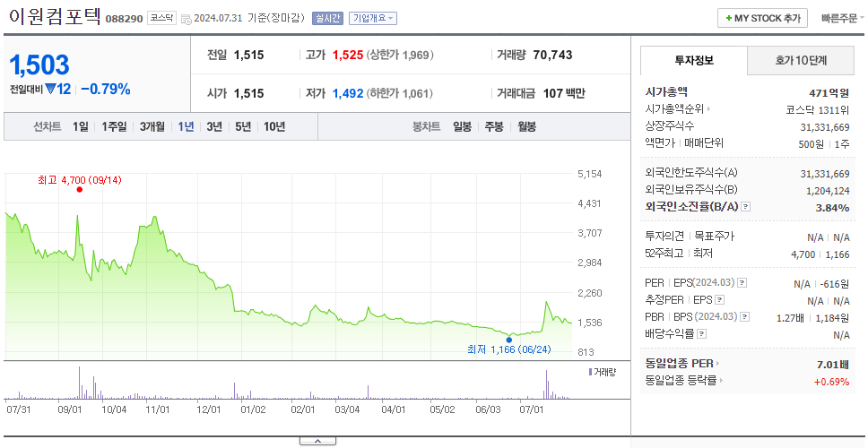Click the blue 최저 1,166 marker dot
The width and height of the screenshot is (868, 448).
[x=508, y=340]
